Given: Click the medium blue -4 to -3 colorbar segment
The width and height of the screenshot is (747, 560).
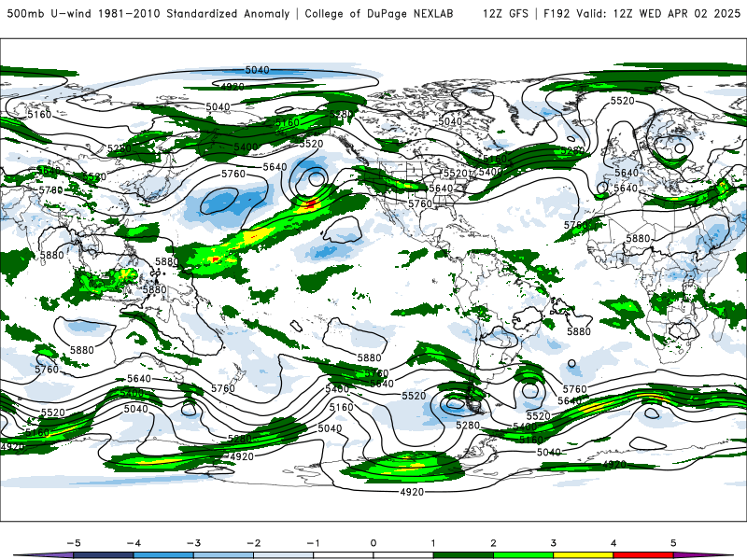Looking at the screenshot, I should click(x=163, y=555).
